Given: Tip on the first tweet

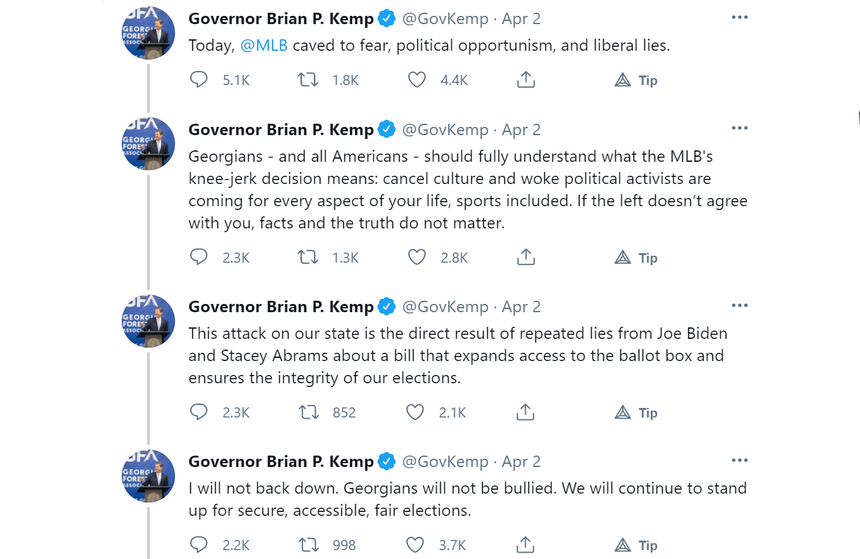Looking at the screenshot, I should click(635, 81).
